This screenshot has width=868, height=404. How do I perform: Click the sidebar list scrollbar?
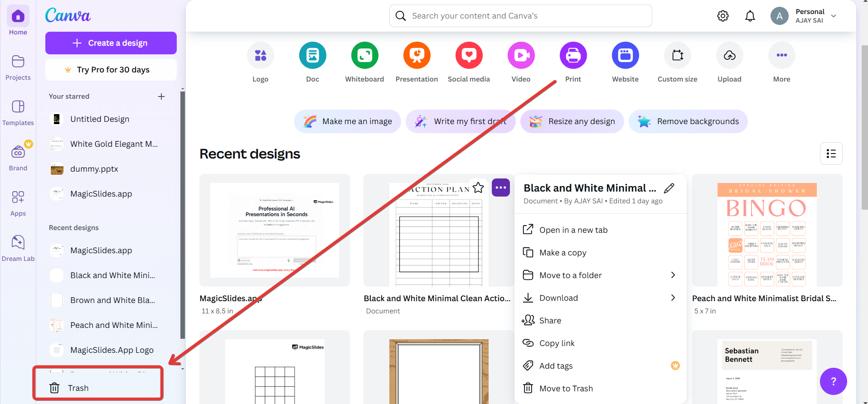[x=183, y=215]
